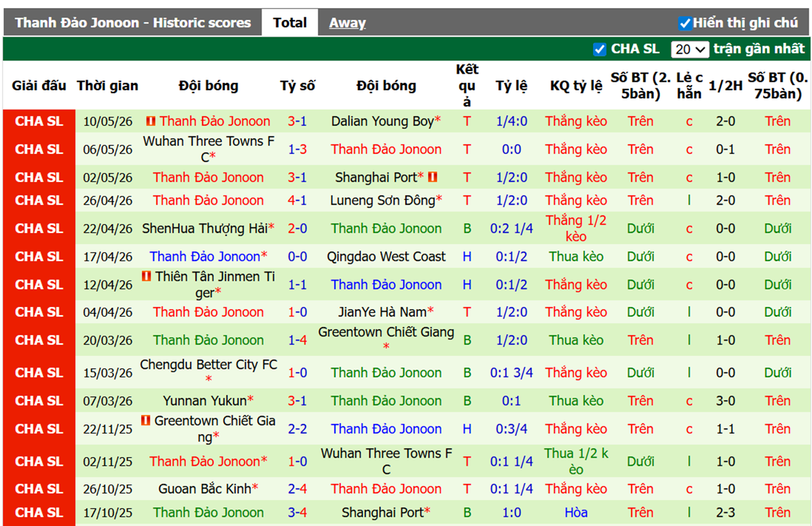Open Guoan Bắc Kinh team link
The width and height of the screenshot is (812, 526).
[x=205, y=489]
